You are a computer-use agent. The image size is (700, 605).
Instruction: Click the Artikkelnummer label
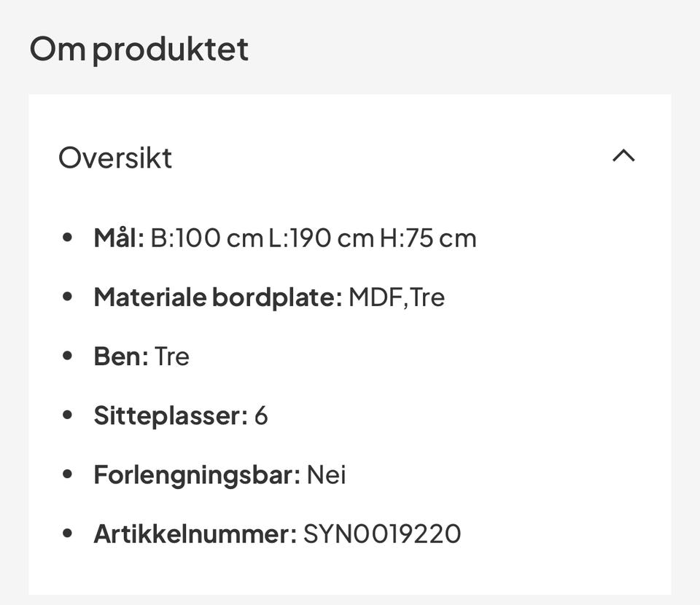click(x=195, y=534)
